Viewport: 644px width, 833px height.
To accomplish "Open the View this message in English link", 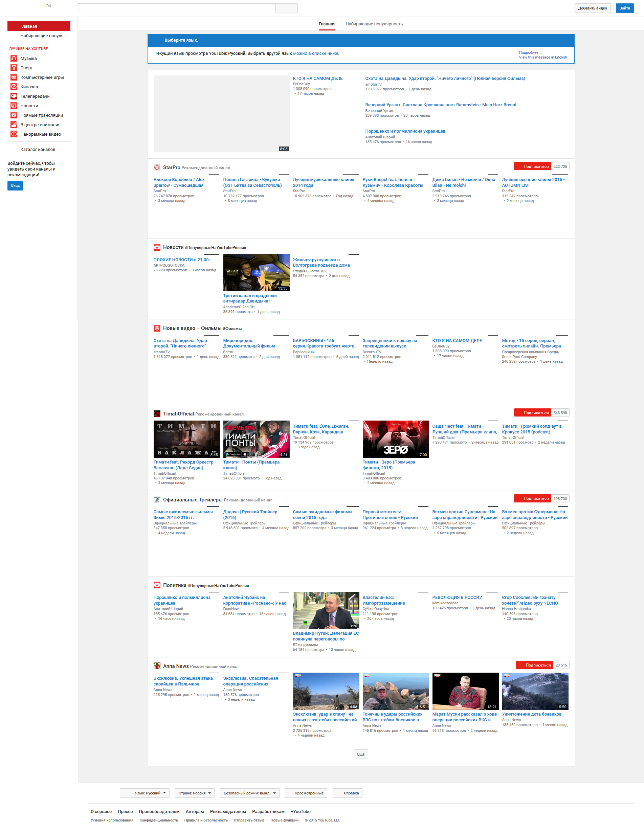I will pos(542,58).
